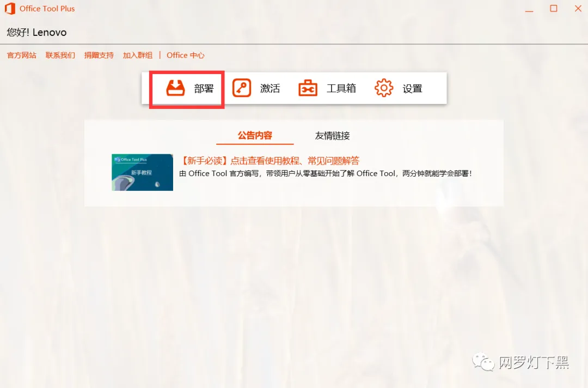Open the 加入群组 link
Image resolution: width=588 pixels, height=388 pixels.
138,55
